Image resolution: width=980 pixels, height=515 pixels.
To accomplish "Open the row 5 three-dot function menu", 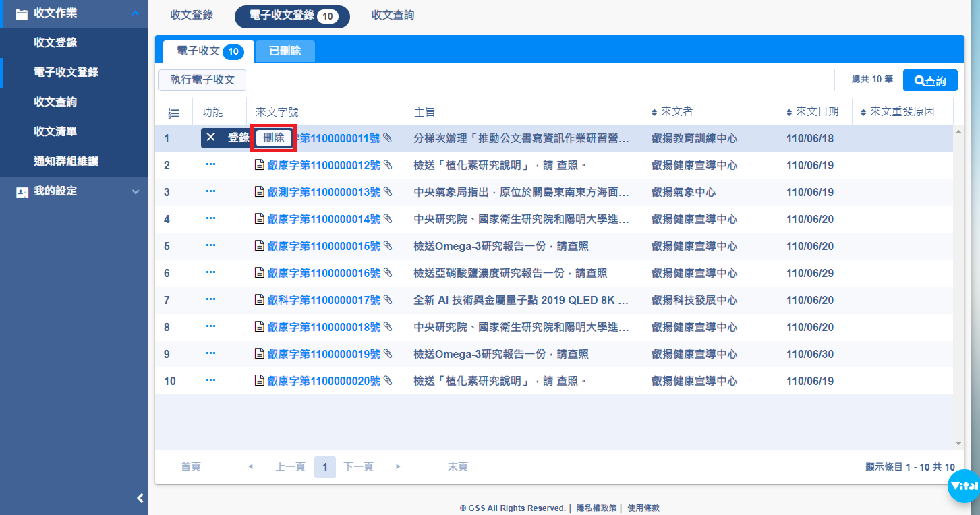I will pyautogui.click(x=210, y=245).
